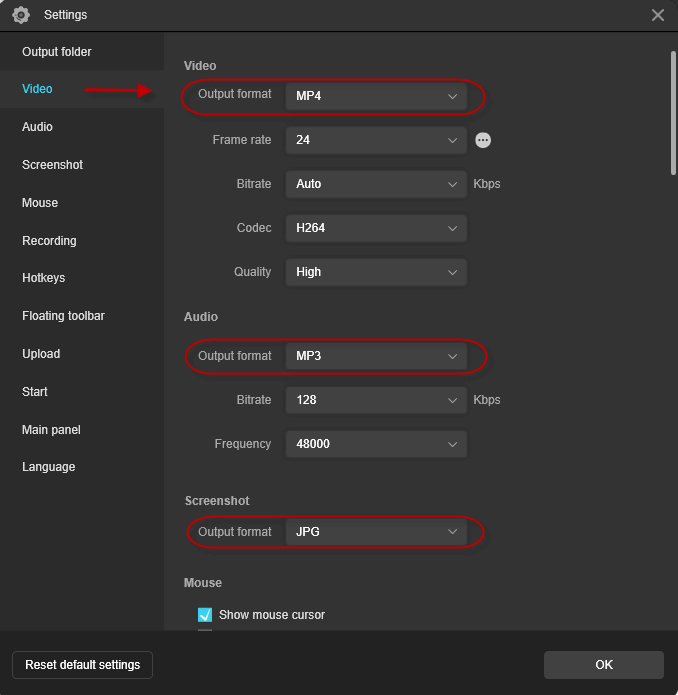Screen dimensions: 678x695
Task: Expand the Codec H264 dropdown
Action: (376, 228)
